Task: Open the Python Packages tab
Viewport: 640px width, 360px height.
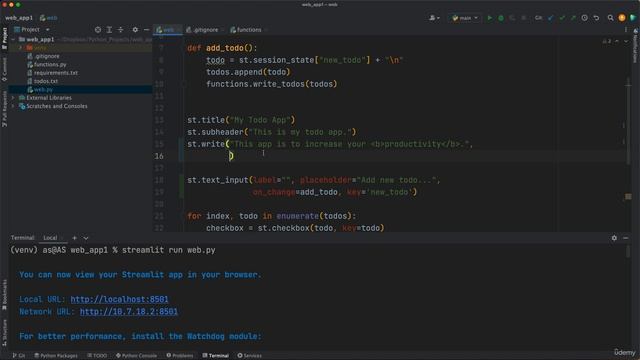Action: pyautogui.click(x=56, y=356)
